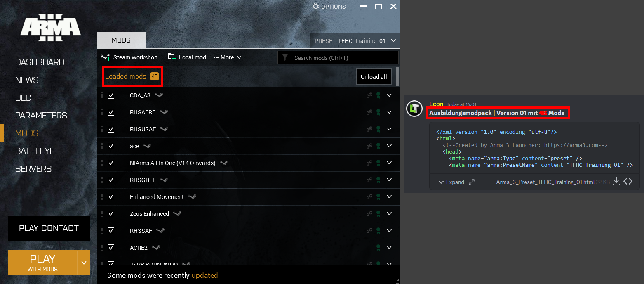Open attachment preview in full-screen view
This screenshot has width=644, height=284.
click(472, 182)
